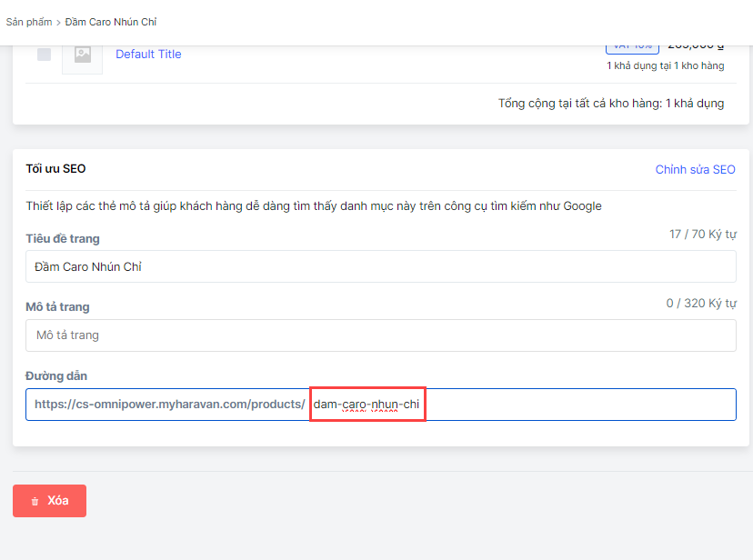Click the URL prefix cs-omnipower.myharavan.com/products/
This screenshot has height=560, width=753.
click(x=169, y=405)
